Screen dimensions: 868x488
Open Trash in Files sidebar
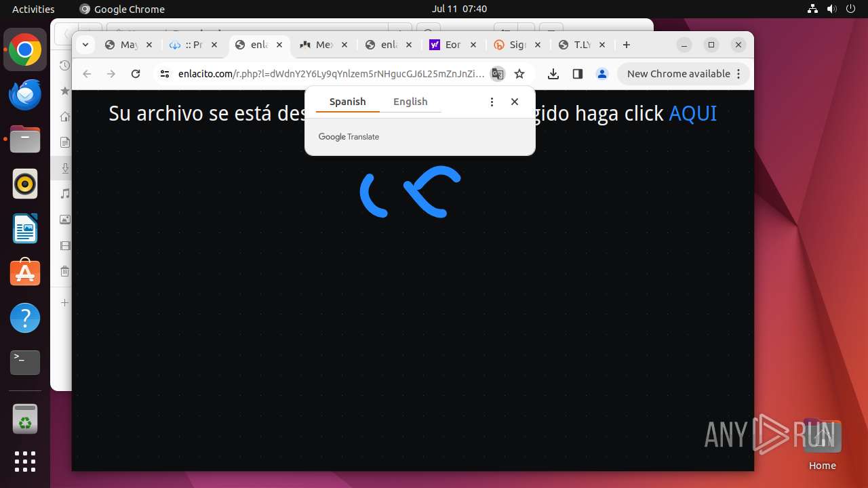(64, 271)
